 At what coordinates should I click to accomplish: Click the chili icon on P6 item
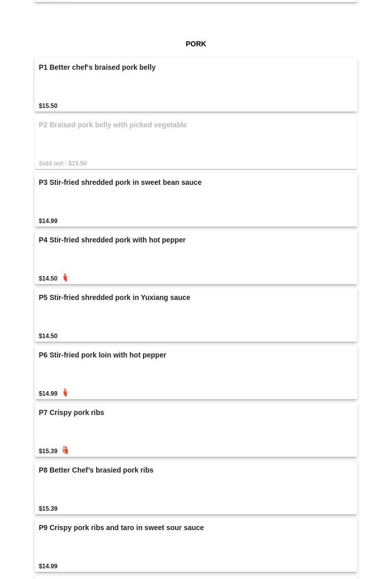(65, 393)
